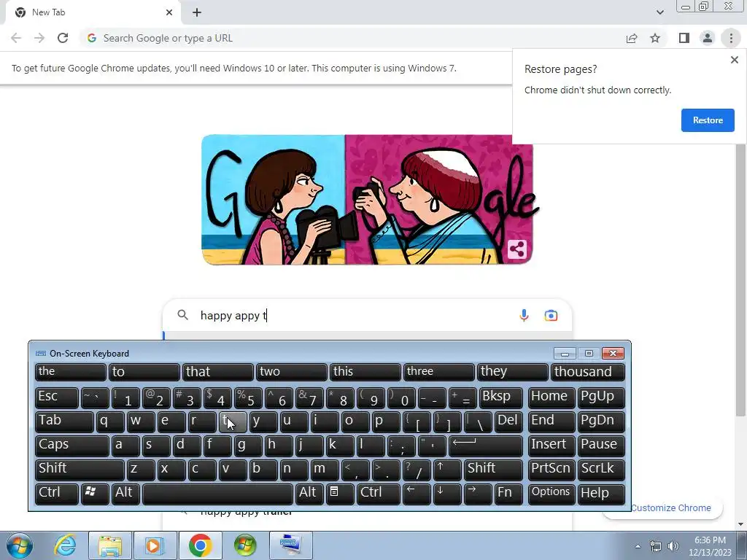
Task: Click the Restore button
Action: 708,120
